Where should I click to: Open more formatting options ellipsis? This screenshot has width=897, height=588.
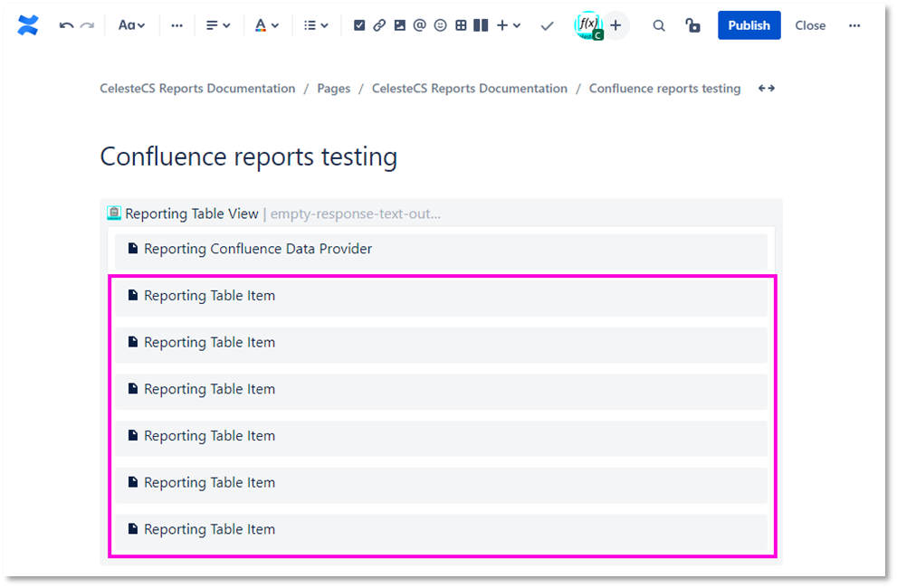177,25
